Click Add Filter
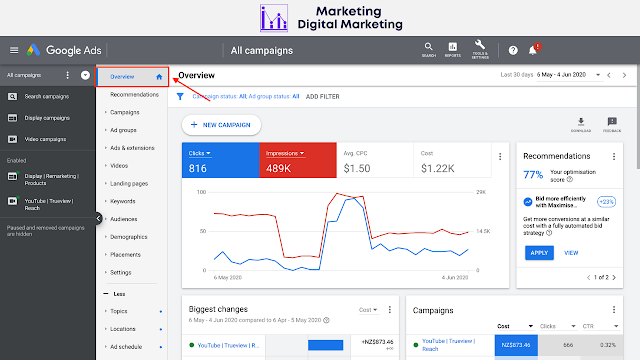 tap(322, 97)
